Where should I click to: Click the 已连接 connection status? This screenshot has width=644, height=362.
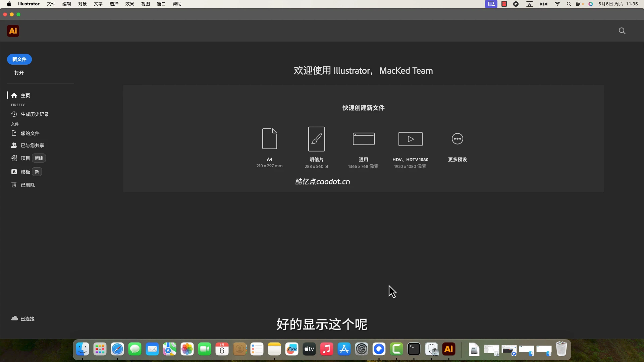click(28, 319)
